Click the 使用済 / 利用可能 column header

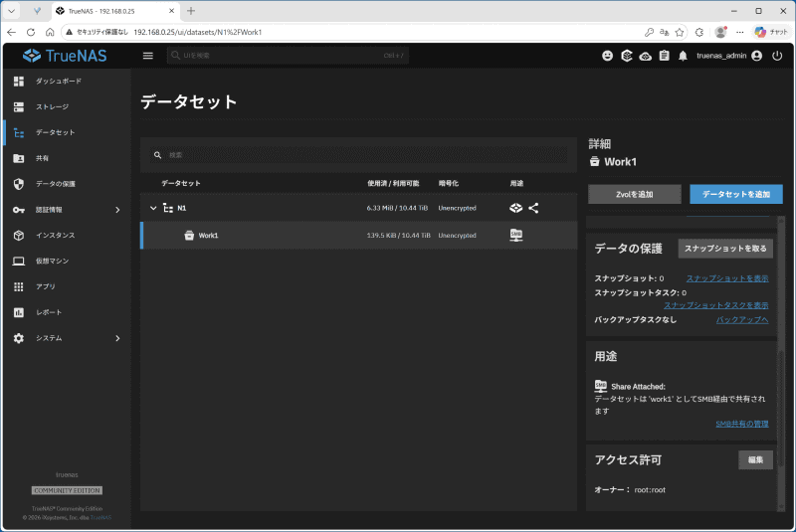[393, 184]
